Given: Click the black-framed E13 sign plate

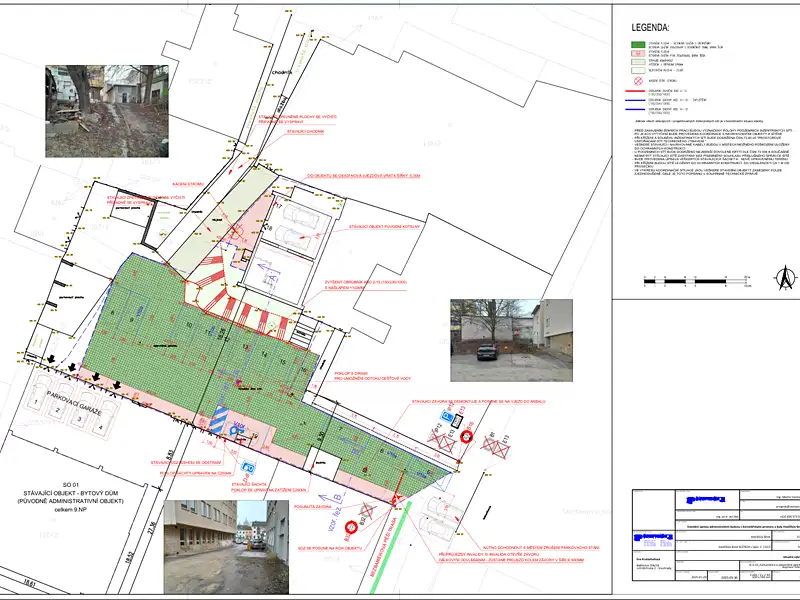Looking at the screenshot, I should pyautogui.click(x=458, y=421).
